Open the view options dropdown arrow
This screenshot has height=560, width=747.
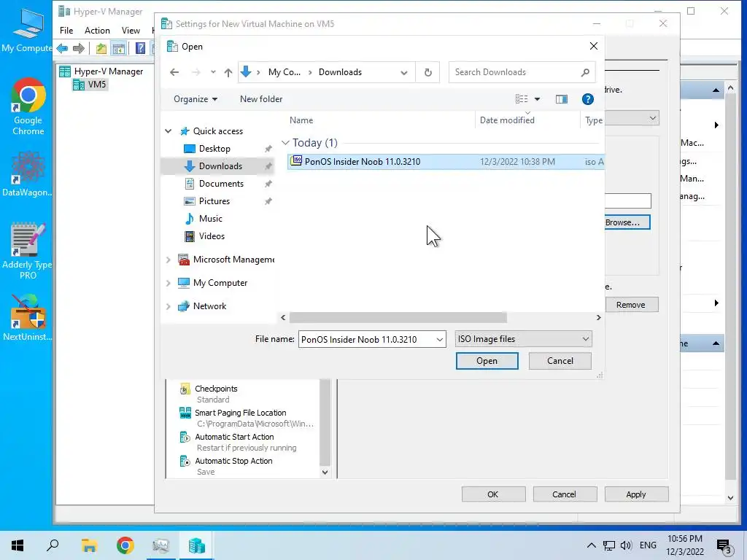click(537, 99)
